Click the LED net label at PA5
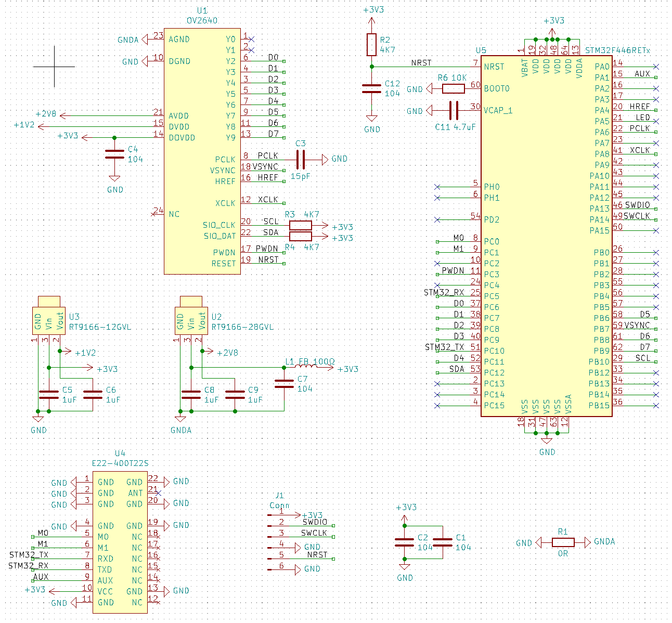Image resolution: width=672 pixels, height=623 pixels. pos(643,118)
